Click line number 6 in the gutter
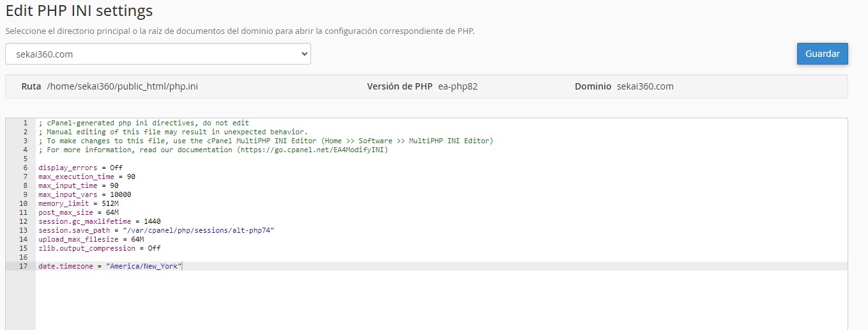Image resolution: width=868 pixels, height=330 pixels. tap(26, 168)
